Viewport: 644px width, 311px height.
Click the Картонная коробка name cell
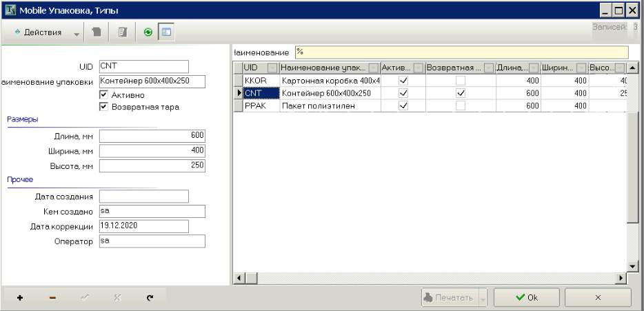click(x=330, y=80)
